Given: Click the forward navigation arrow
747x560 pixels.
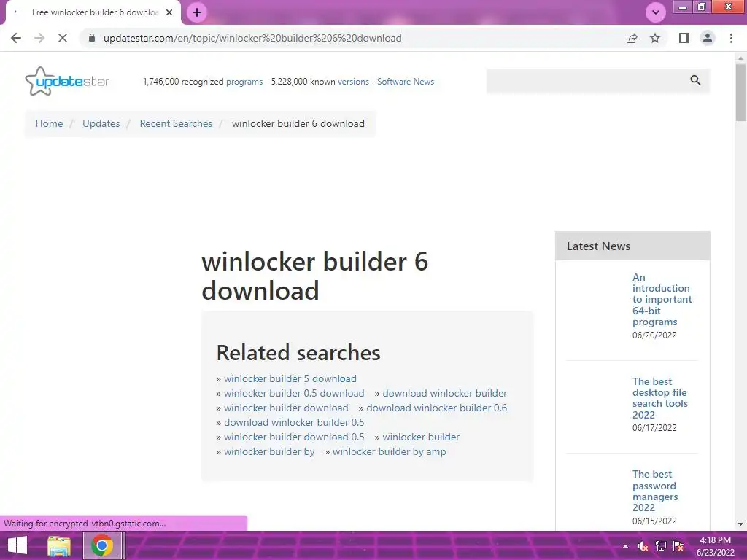Looking at the screenshot, I should point(39,38).
